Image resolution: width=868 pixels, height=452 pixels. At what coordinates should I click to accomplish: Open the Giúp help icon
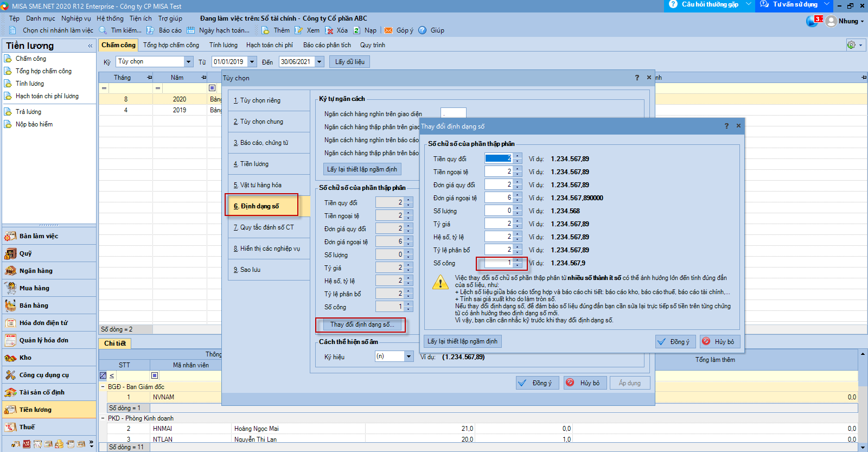click(423, 30)
